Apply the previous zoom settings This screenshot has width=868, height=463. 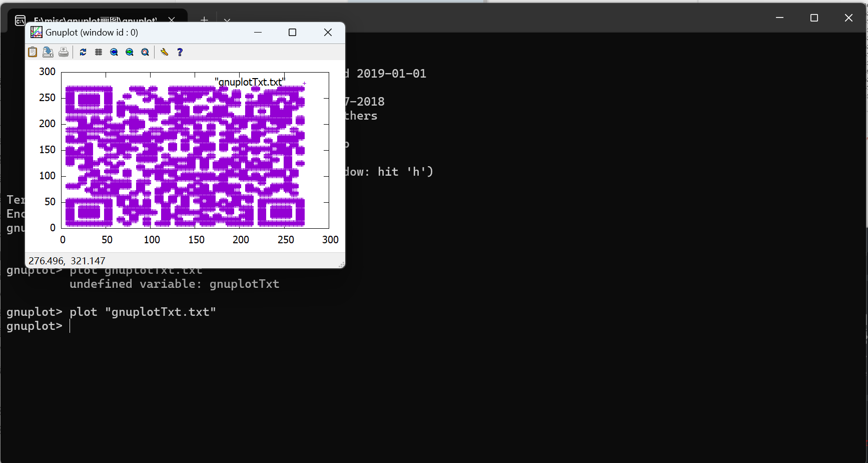(x=114, y=52)
